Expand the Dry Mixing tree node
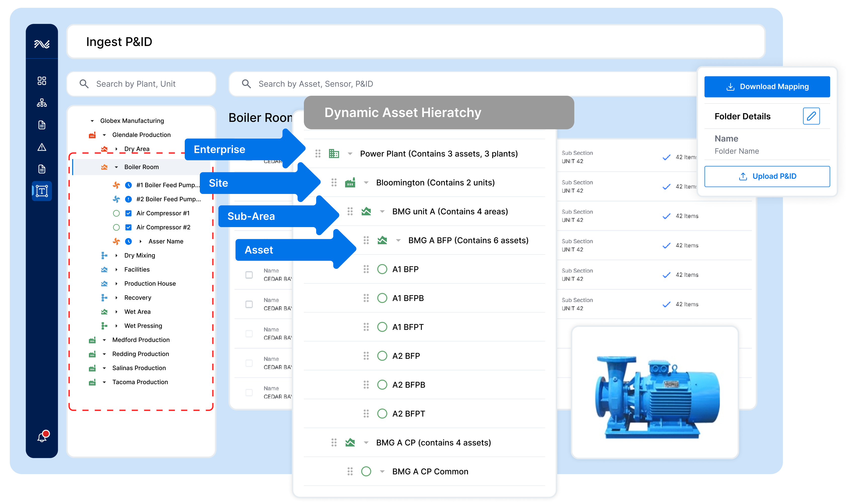This screenshot has width=846, height=504. [117, 256]
